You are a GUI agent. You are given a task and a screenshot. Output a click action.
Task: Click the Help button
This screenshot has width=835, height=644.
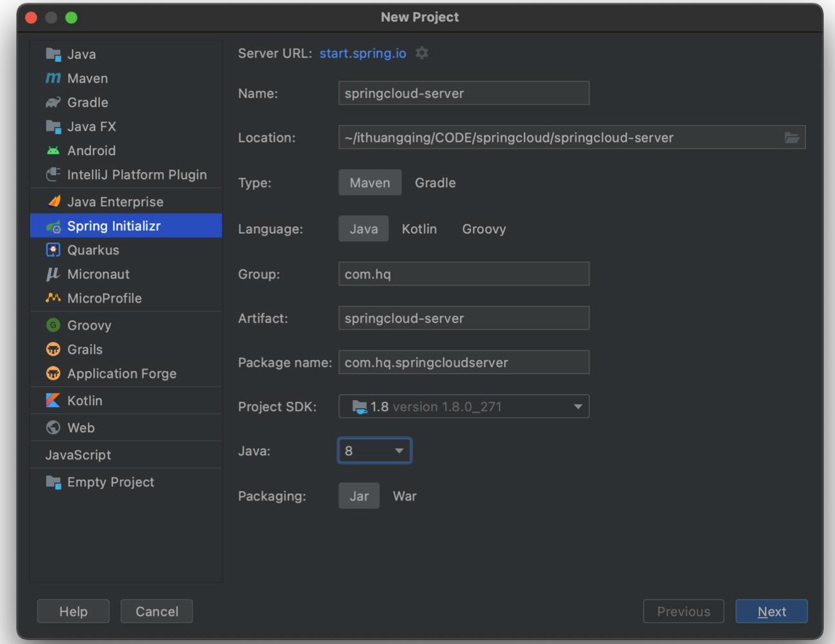tap(73, 611)
